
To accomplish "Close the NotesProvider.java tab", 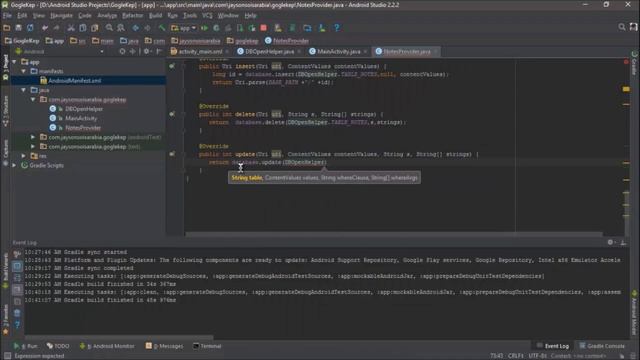I will (x=436, y=52).
